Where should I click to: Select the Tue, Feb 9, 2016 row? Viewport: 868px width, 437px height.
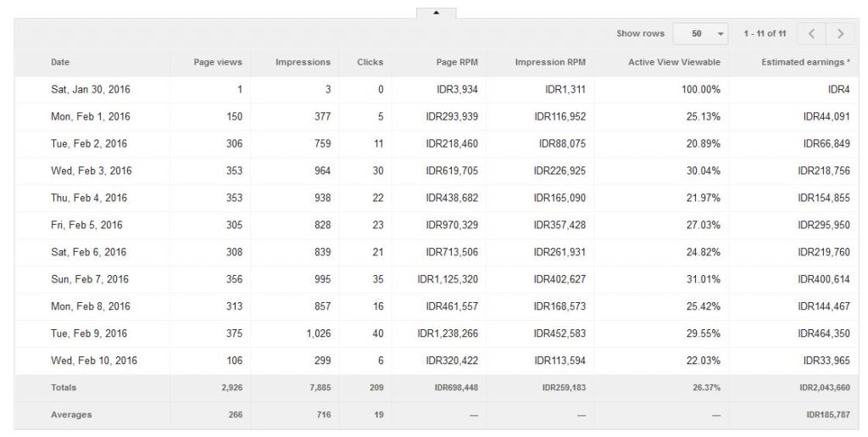pyautogui.click(x=437, y=333)
